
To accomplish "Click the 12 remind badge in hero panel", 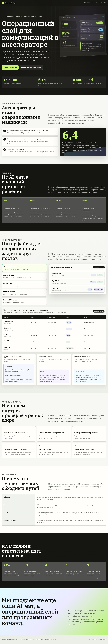I will (100, 23).
